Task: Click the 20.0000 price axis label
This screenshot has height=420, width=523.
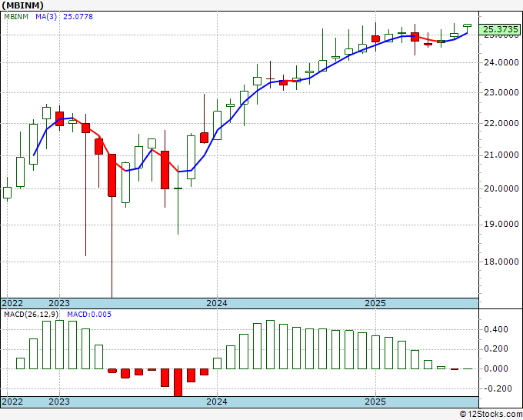Action: click(x=501, y=188)
